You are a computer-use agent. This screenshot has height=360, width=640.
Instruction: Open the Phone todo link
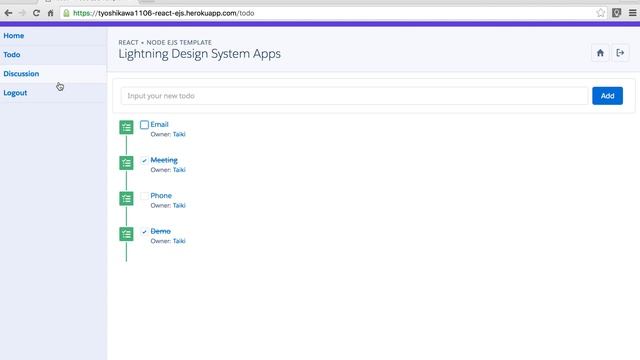coord(161,196)
